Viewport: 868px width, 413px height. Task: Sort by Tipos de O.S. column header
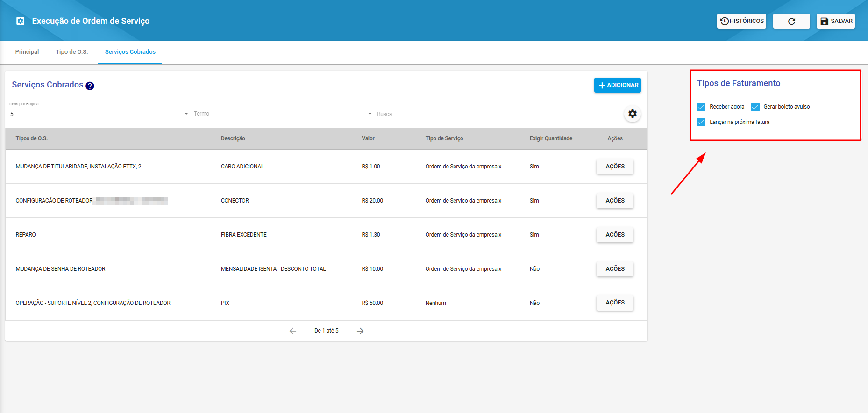click(x=32, y=138)
